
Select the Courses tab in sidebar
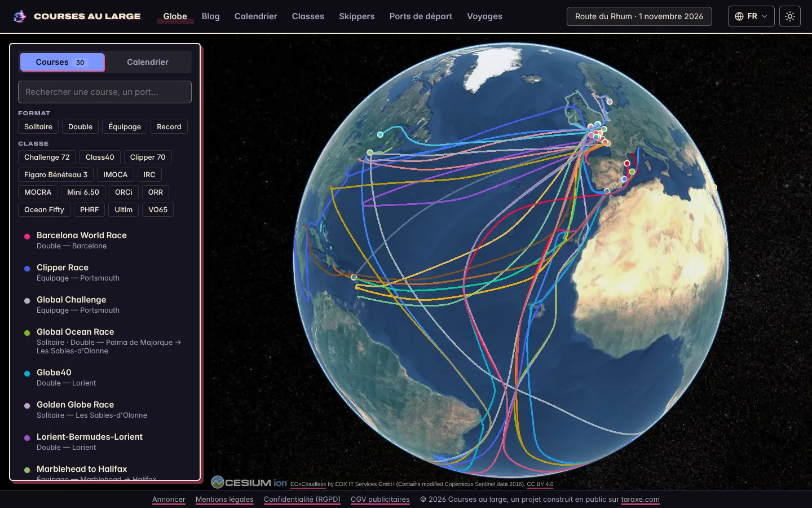click(62, 62)
